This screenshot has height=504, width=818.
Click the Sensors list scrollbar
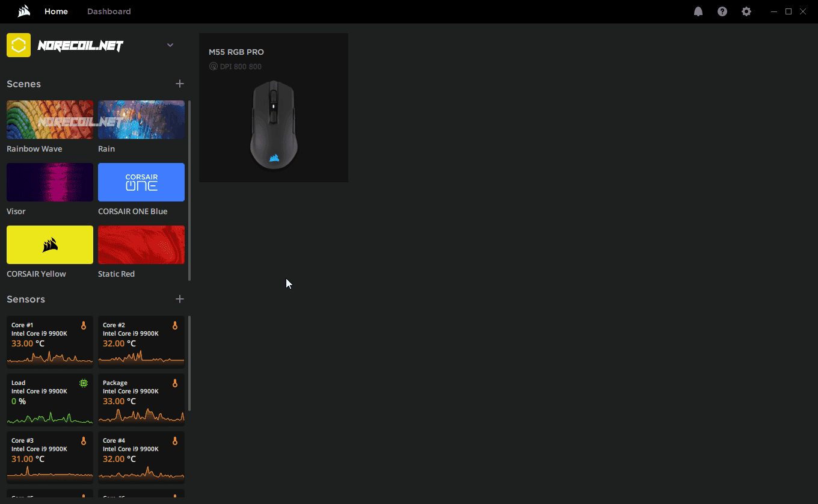pos(189,363)
